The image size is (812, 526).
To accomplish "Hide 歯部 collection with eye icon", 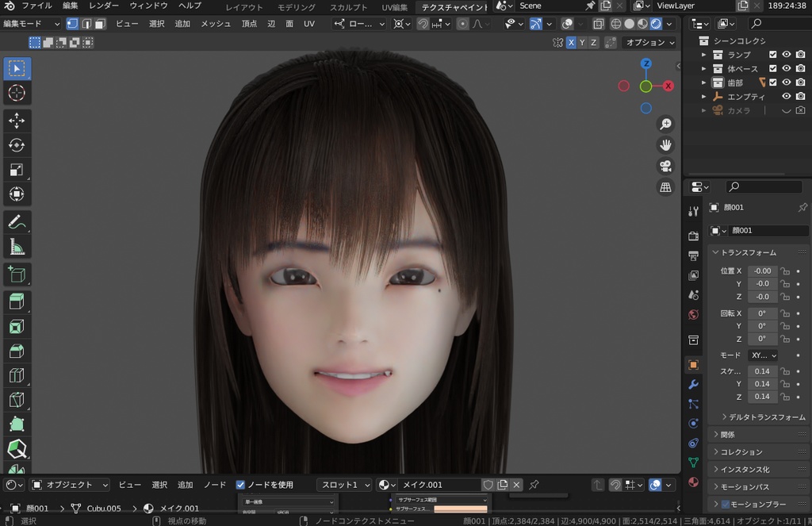I will pos(786,83).
